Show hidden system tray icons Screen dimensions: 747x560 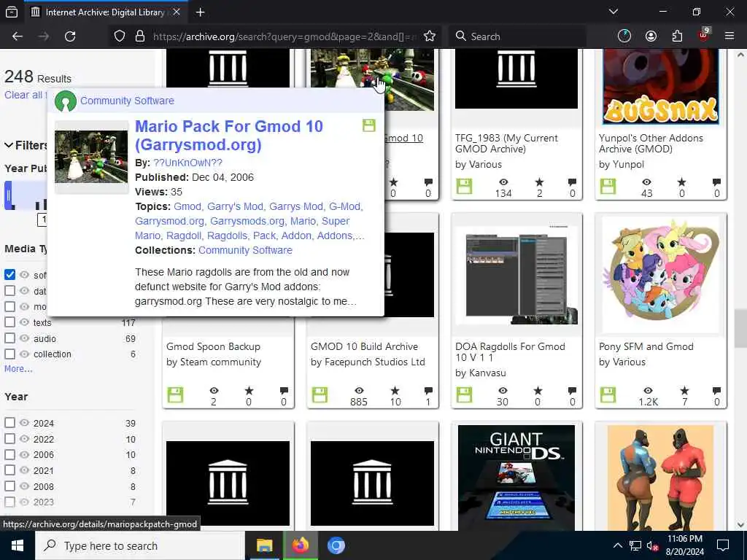(617, 545)
